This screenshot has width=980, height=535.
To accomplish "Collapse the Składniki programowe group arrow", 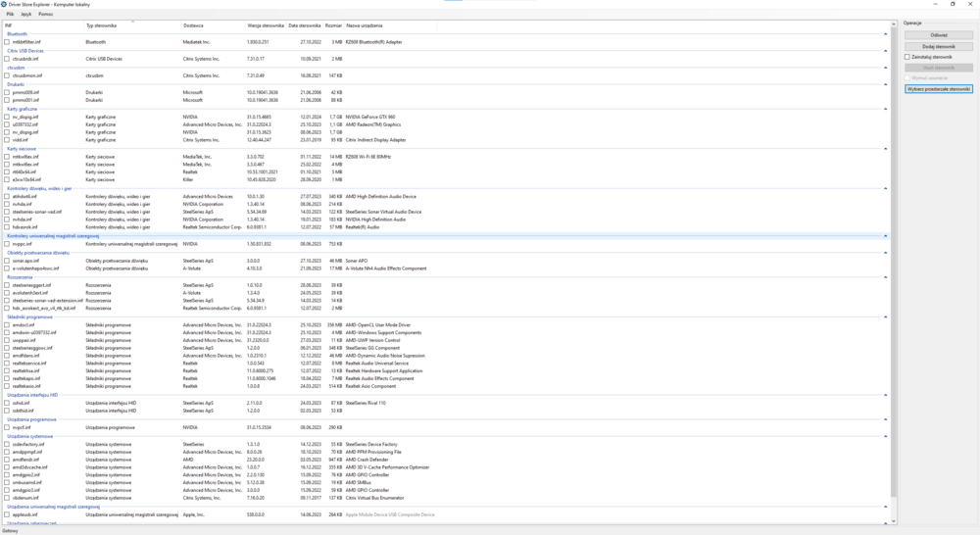I will coord(885,316).
